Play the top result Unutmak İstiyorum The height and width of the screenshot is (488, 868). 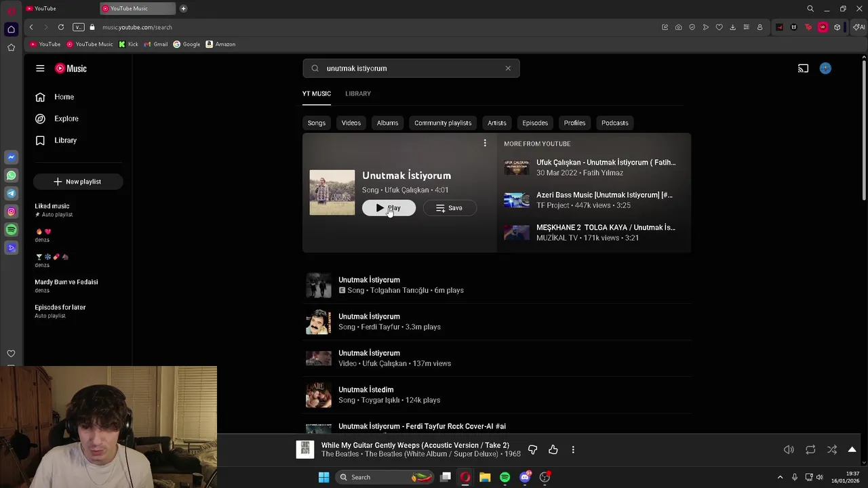click(x=389, y=208)
